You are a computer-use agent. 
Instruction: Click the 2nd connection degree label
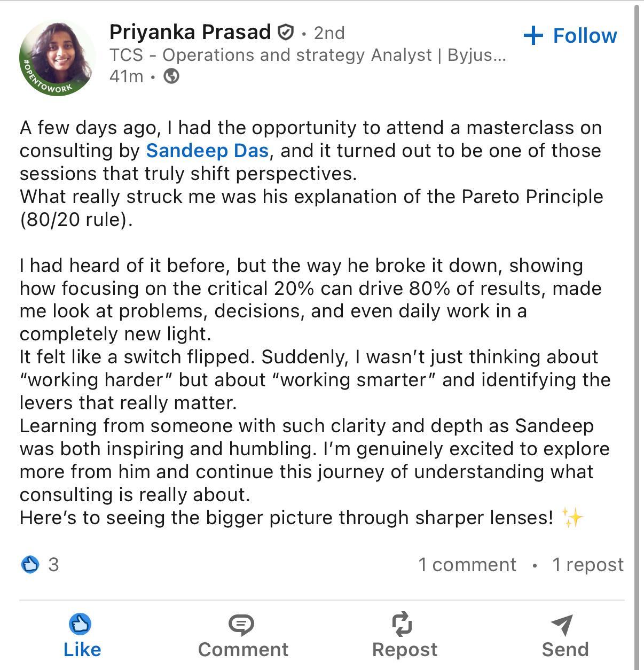[x=329, y=33]
